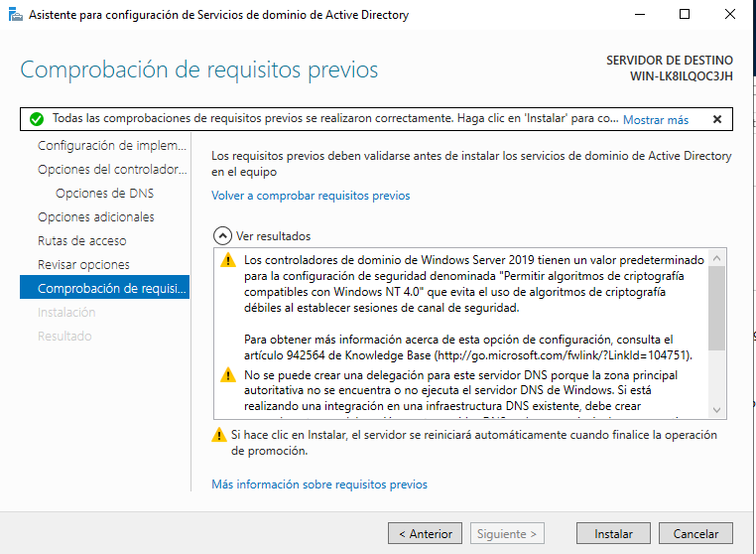Screen dimensions: 756x554
Task: Go to 'Opciones del controlador...' step
Action: click(x=112, y=170)
